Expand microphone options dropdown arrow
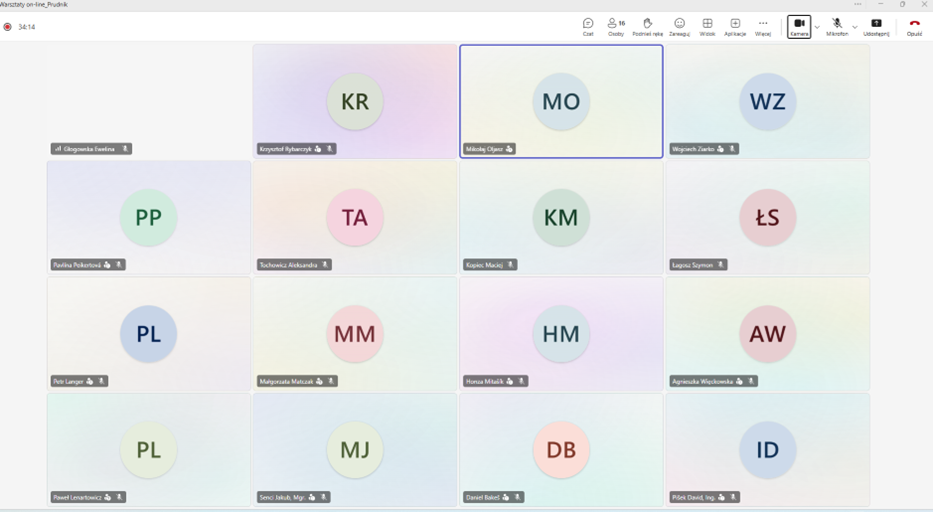 pyautogui.click(x=855, y=27)
